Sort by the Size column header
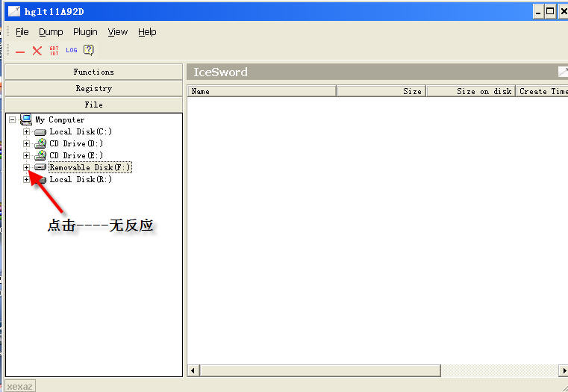568x392 pixels. (x=381, y=91)
